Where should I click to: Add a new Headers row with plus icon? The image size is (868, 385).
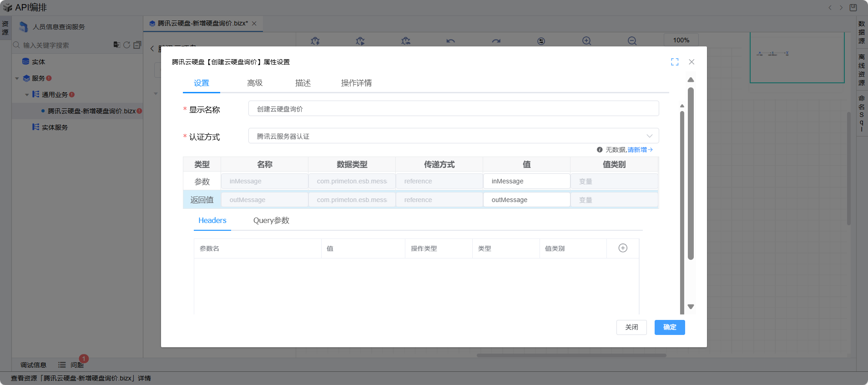(x=623, y=248)
